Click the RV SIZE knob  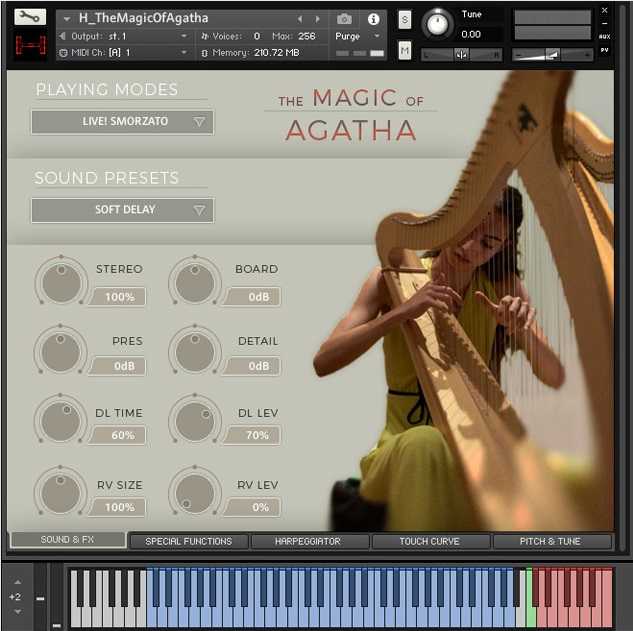coord(61,492)
